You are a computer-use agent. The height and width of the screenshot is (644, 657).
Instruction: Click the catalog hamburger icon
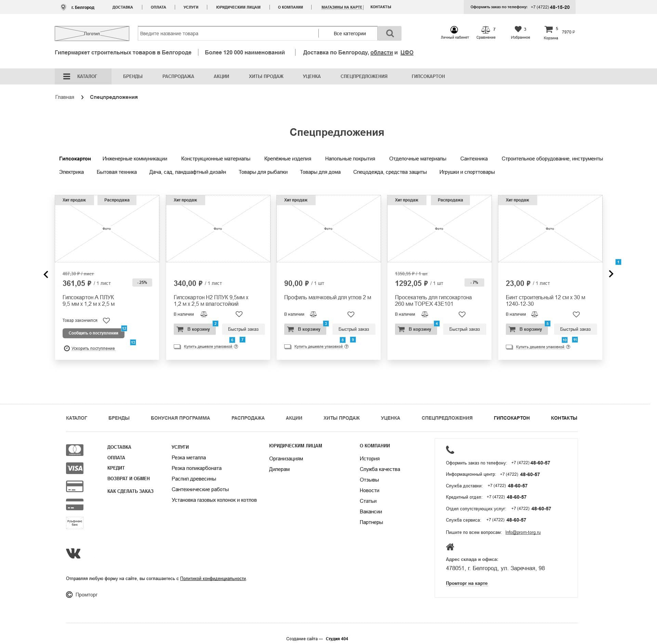[67, 76]
